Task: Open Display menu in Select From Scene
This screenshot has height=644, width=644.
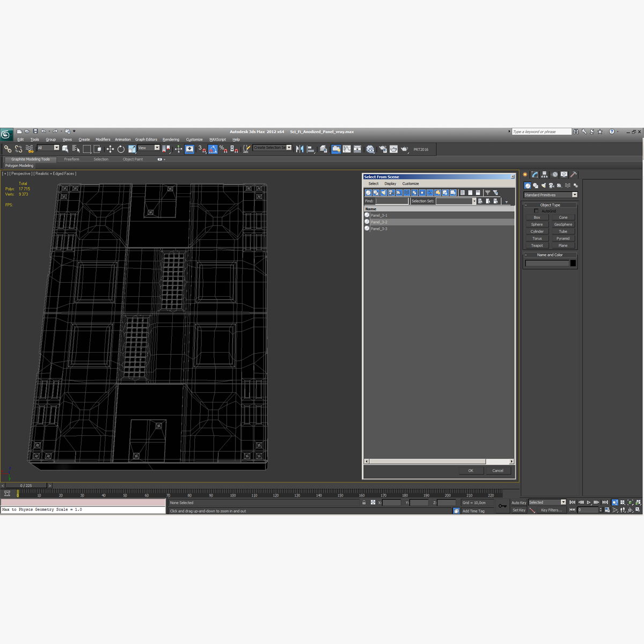Action: (x=390, y=184)
